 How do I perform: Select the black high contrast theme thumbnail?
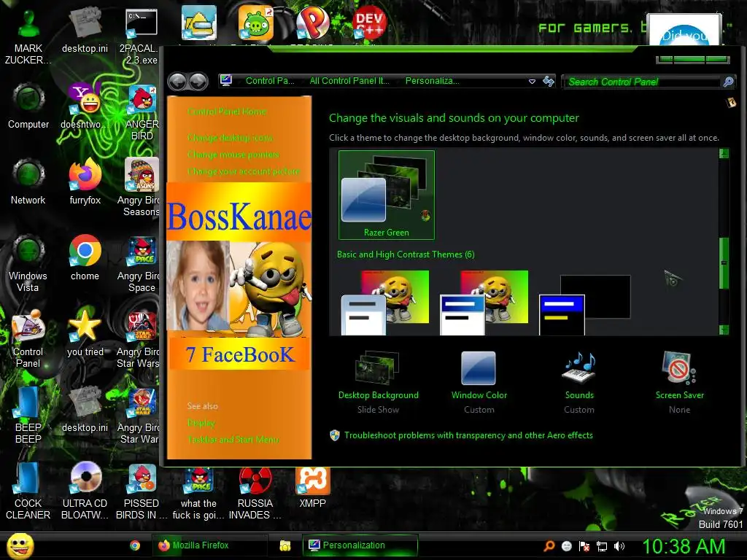click(584, 304)
